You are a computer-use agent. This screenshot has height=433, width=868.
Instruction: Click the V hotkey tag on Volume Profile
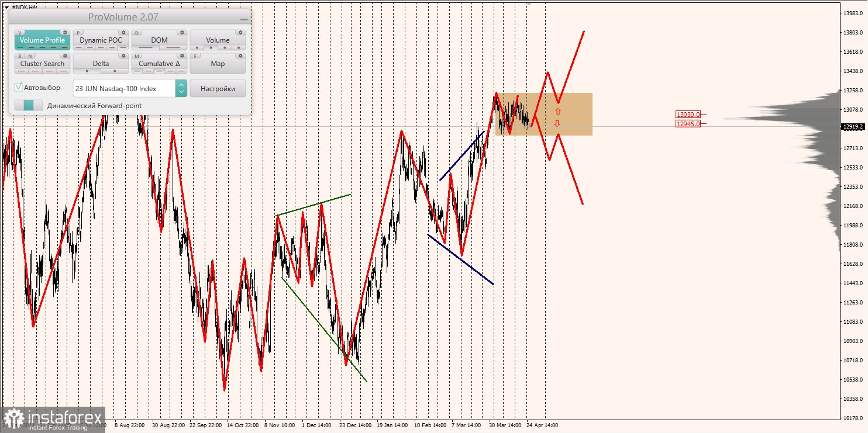(x=20, y=33)
